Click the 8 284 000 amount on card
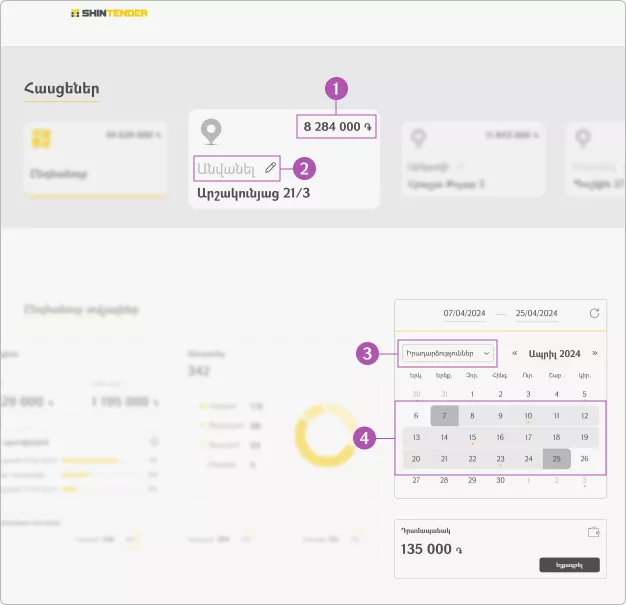The width and height of the screenshot is (626, 605). click(x=336, y=127)
